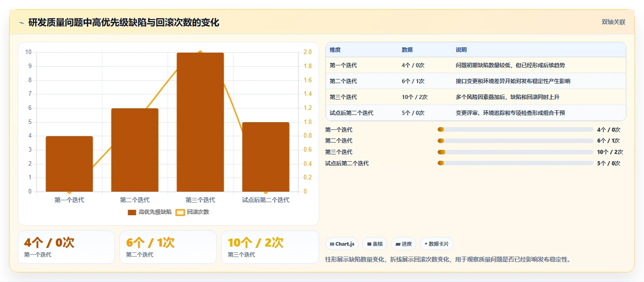
Task: Click the x-axis label 第三个迭代
Action: (200, 200)
